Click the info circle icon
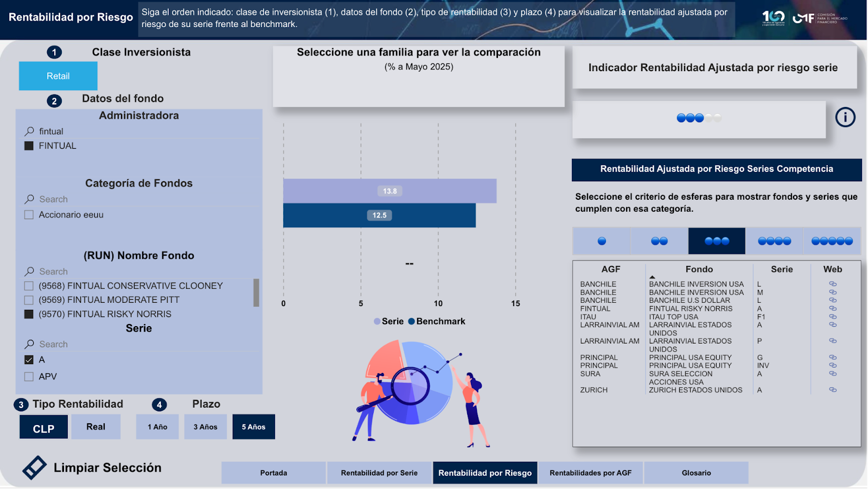This screenshot has height=489, width=868. coord(845,117)
